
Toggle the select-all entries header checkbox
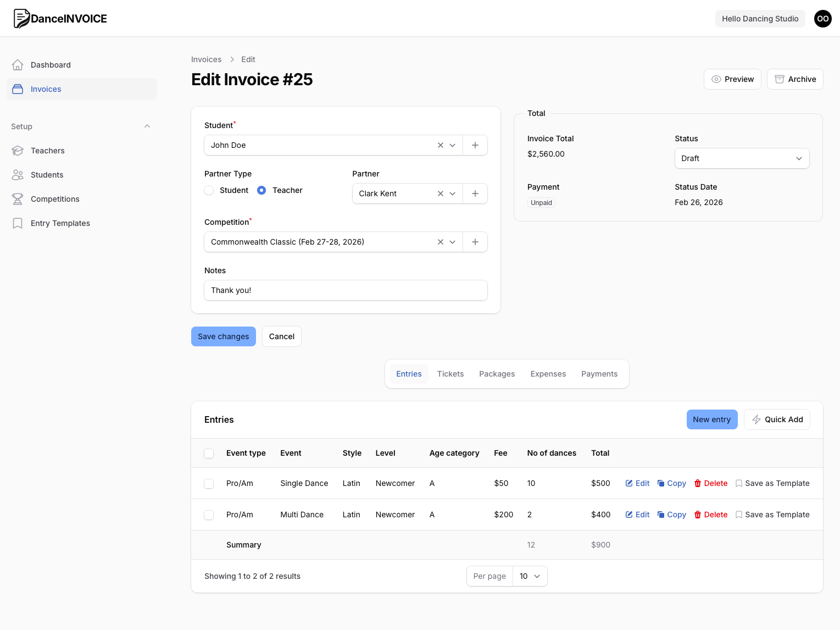pos(209,454)
